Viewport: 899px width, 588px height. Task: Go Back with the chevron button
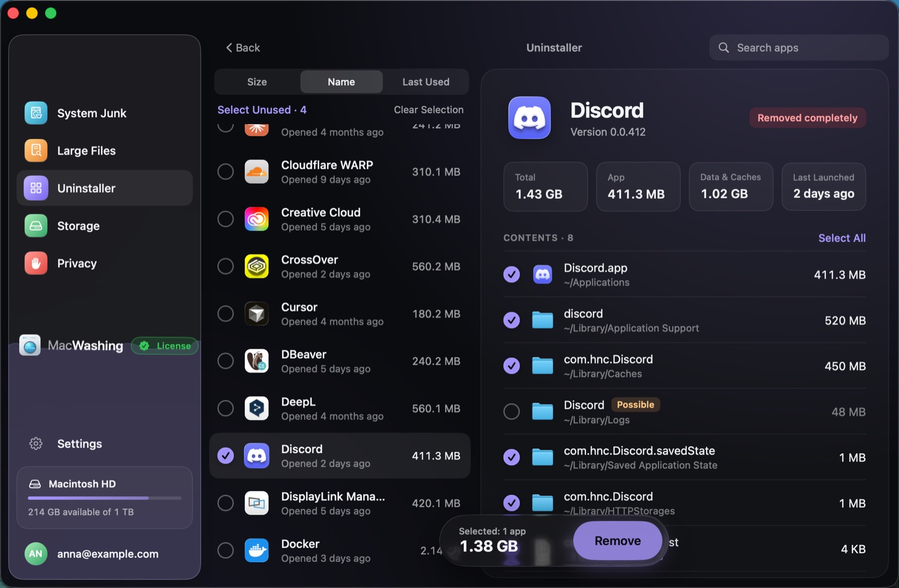(x=243, y=48)
